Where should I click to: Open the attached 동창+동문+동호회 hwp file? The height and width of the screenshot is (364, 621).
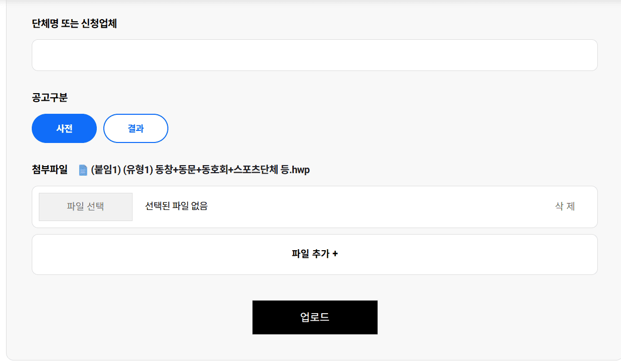pos(200,170)
